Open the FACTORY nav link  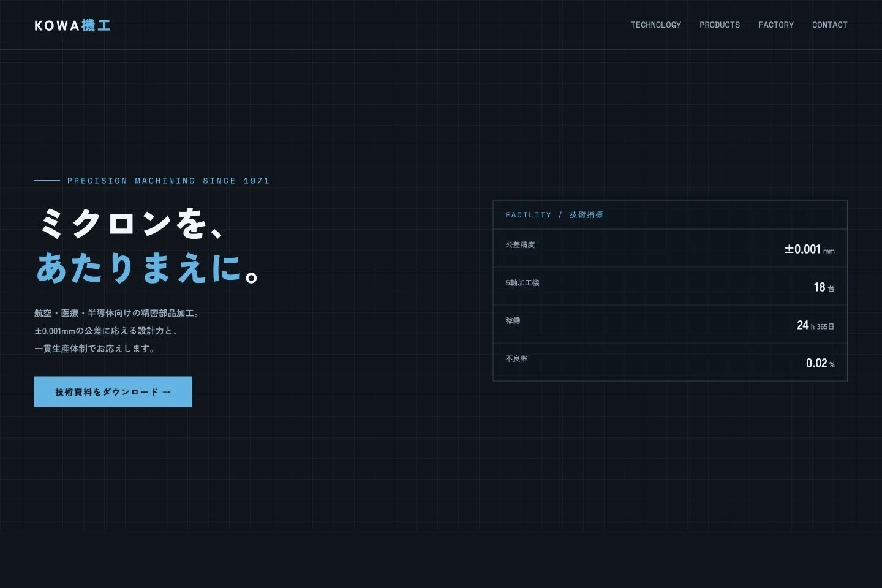(776, 24)
